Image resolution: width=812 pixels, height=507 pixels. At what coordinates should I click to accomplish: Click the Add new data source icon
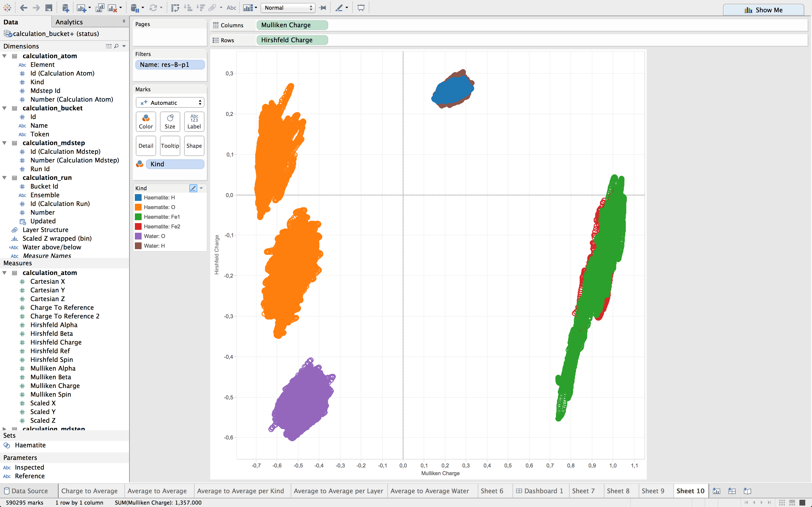66,8
